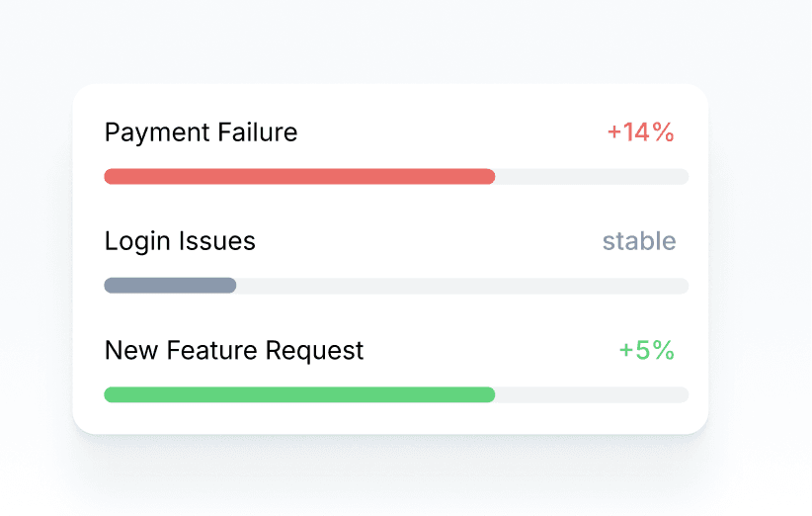Open the Login Issues category label
Viewport: 812px width, 516px height.
coord(180,241)
